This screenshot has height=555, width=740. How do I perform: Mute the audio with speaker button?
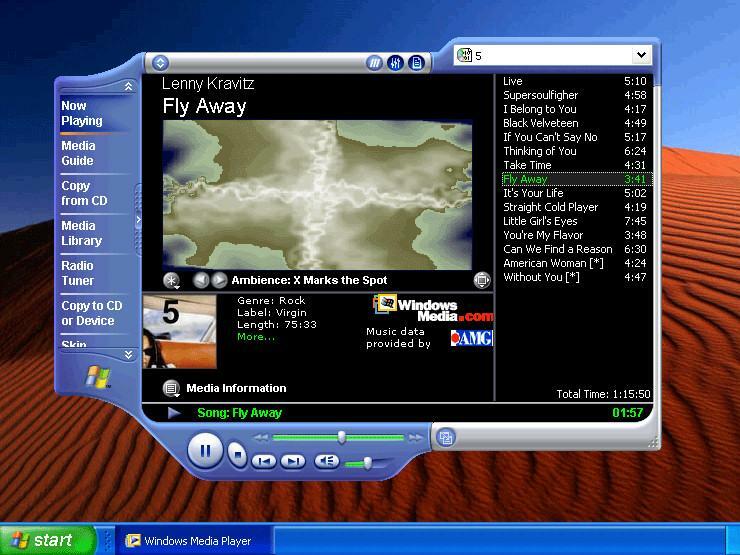tap(327, 461)
